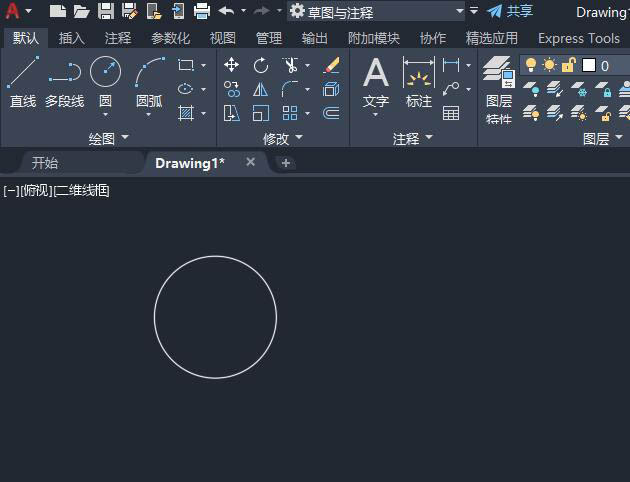The image size is (630, 482).
Task: Expand the Annotation (注释) panel
Action: tap(413, 139)
